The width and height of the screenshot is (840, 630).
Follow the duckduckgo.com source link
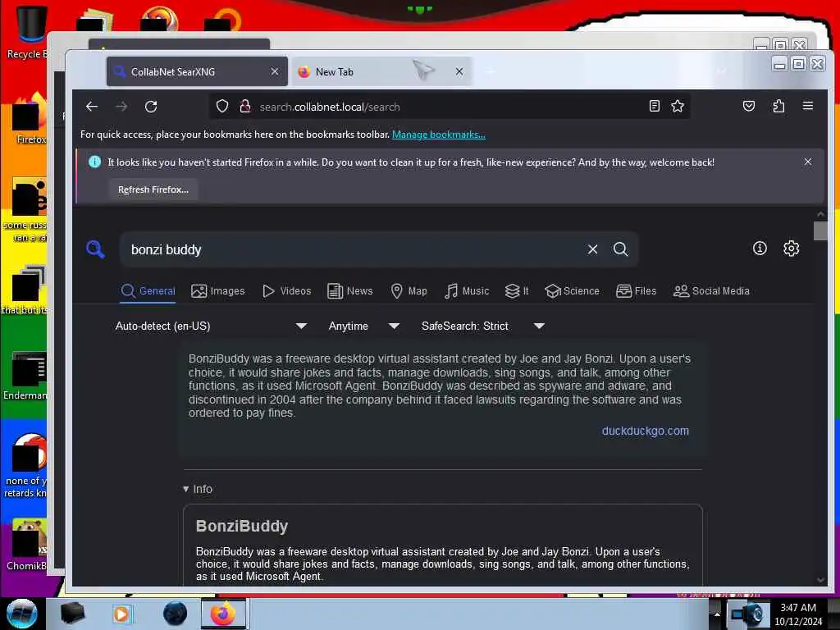click(x=645, y=431)
